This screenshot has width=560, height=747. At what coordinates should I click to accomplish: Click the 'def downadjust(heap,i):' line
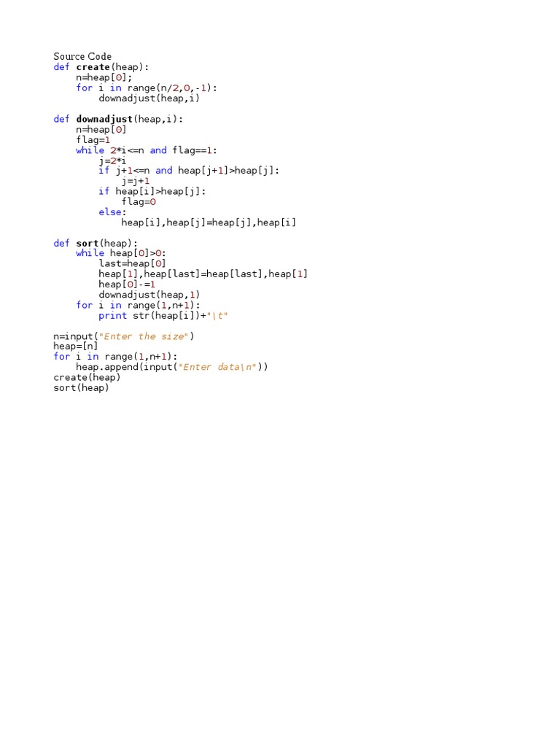coord(118,119)
